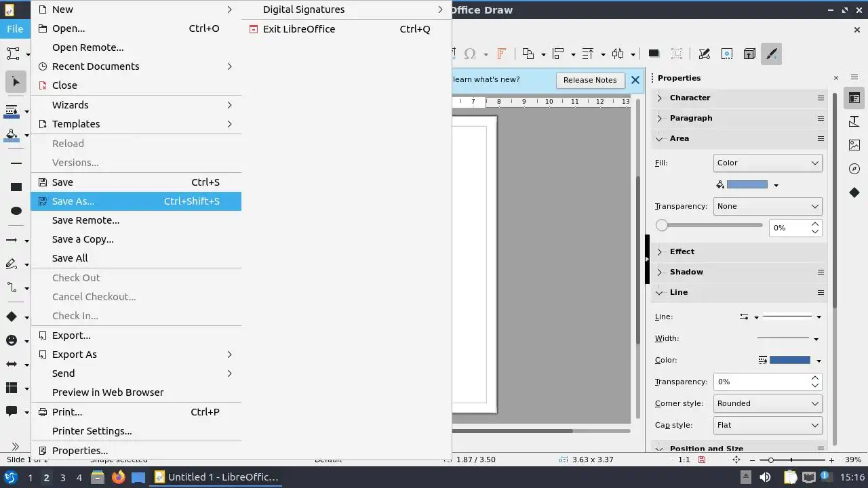
Task: Click the Align Objects toolbar icon
Action: (x=558, y=54)
